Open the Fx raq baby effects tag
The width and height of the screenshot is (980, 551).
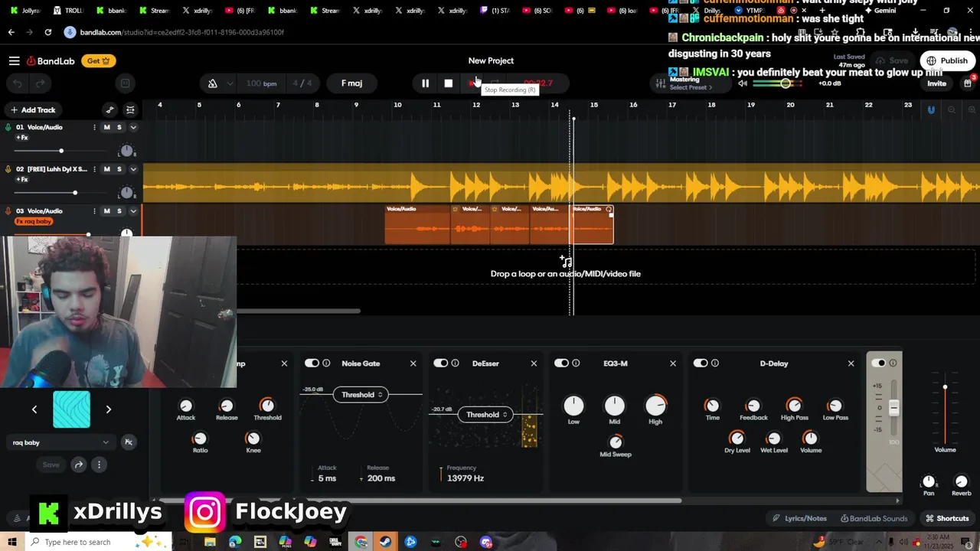(34, 222)
